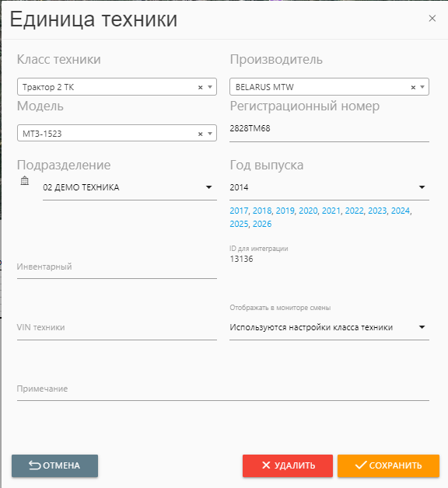Screen dimensions: 448x488
Task: Open the Производитель dropdown arrow
Action: tap(422, 87)
